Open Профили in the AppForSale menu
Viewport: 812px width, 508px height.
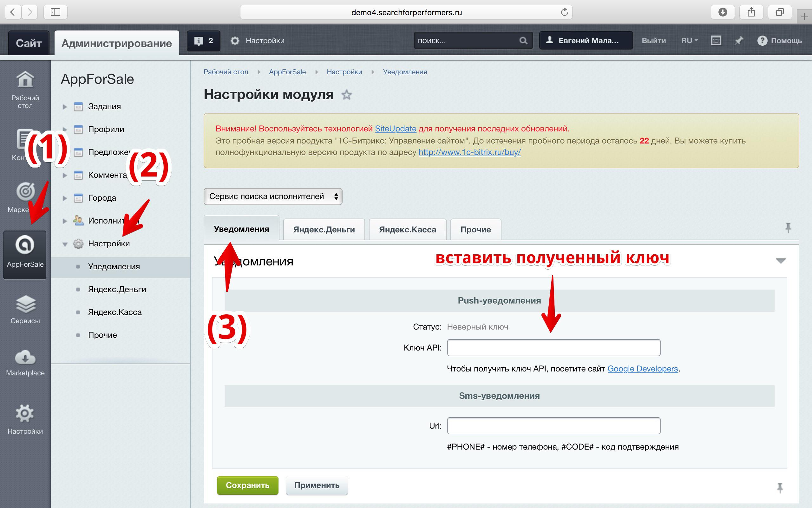[106, 129]
